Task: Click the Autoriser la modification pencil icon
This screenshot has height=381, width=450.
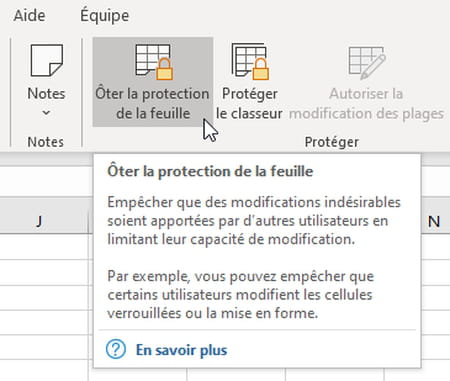Action: tap(367, 62)
